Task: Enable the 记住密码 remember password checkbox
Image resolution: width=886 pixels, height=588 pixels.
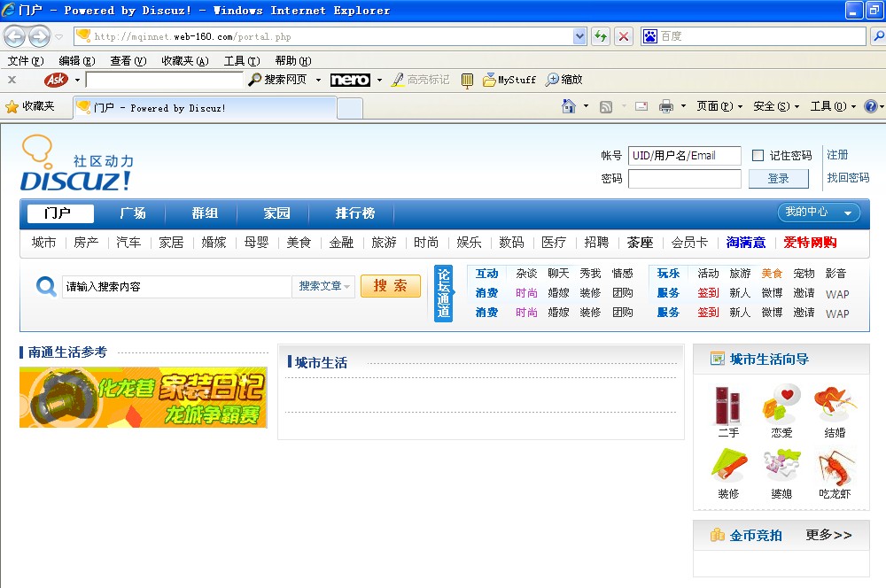Action: (758, 156)
